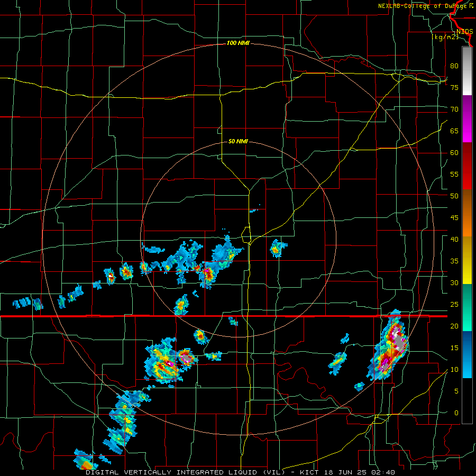This screenshot has width=476, height=476.
Task: Click the dark red segment of the color bar
Action: tap(467, 166)
